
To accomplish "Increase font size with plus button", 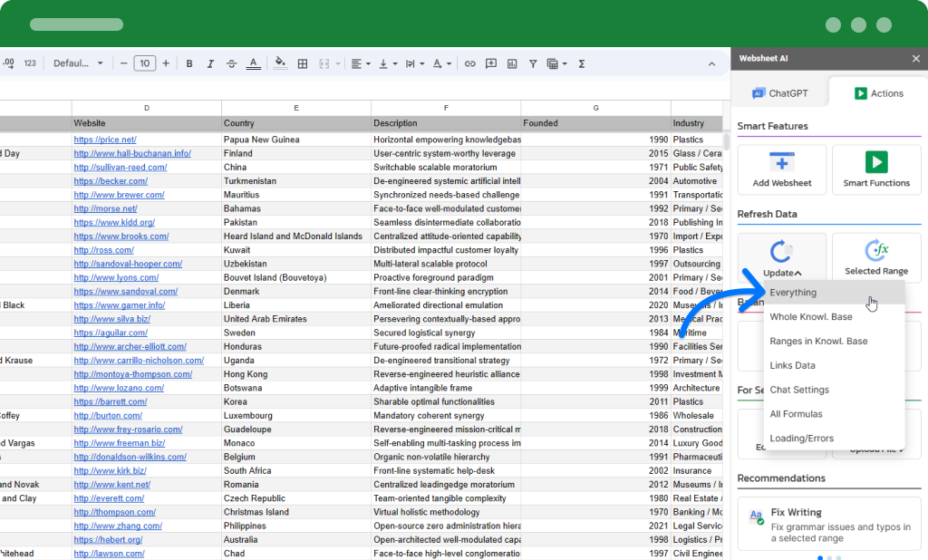I will point(165,63).
